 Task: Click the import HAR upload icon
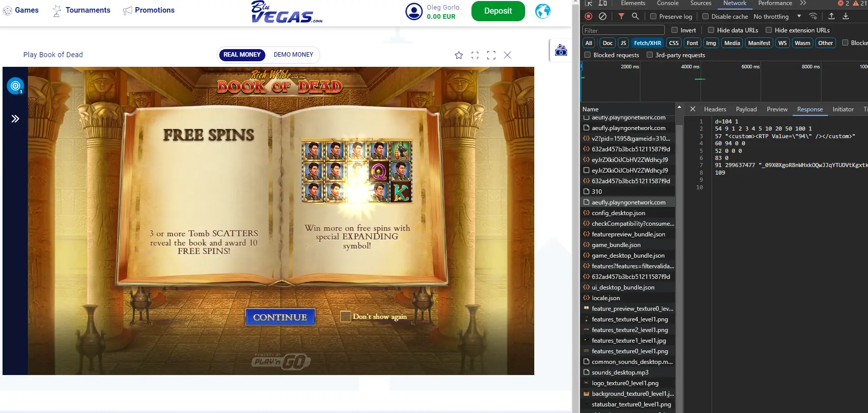pos(832,16)
